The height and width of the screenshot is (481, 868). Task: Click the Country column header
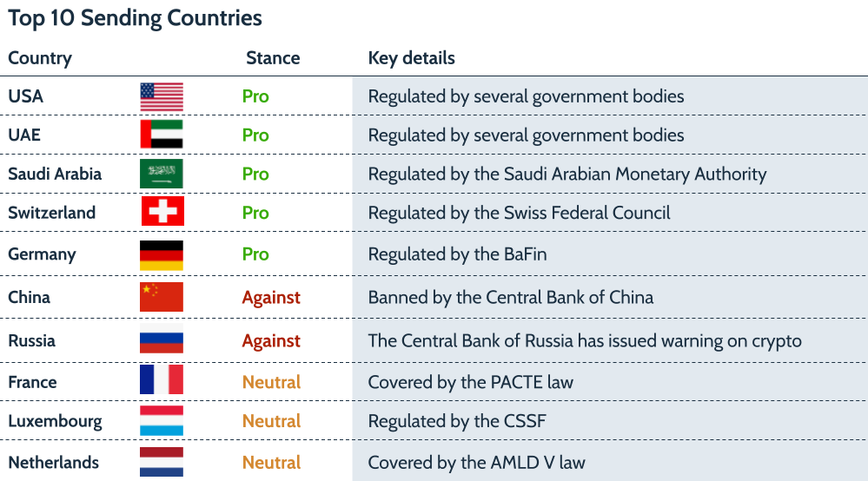[x=40, y=58]
